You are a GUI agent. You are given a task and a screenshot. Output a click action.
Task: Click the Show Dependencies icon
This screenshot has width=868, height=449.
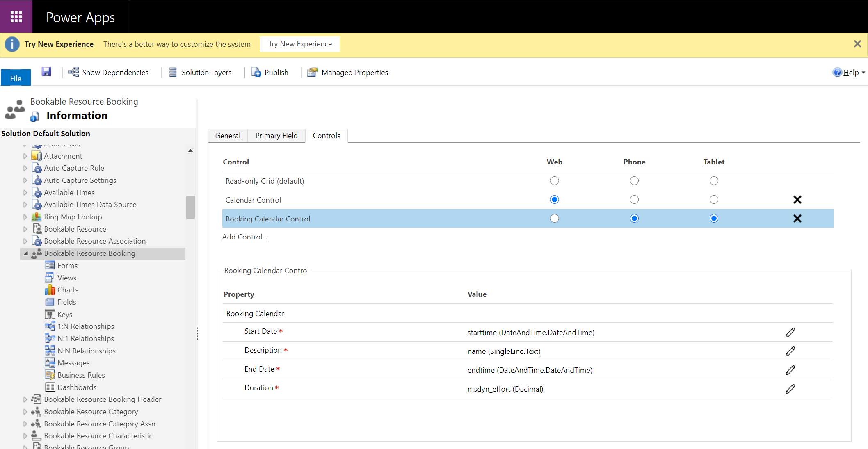(x=73, y=72)
